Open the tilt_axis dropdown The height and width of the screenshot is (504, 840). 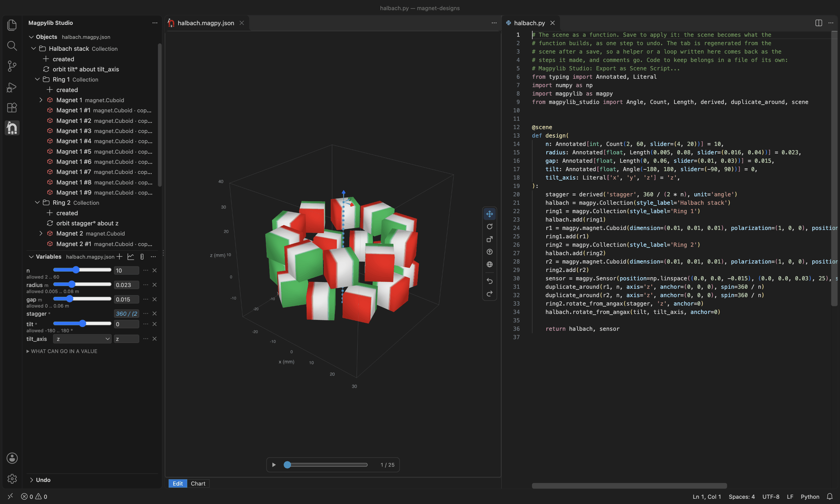(82, 339)
